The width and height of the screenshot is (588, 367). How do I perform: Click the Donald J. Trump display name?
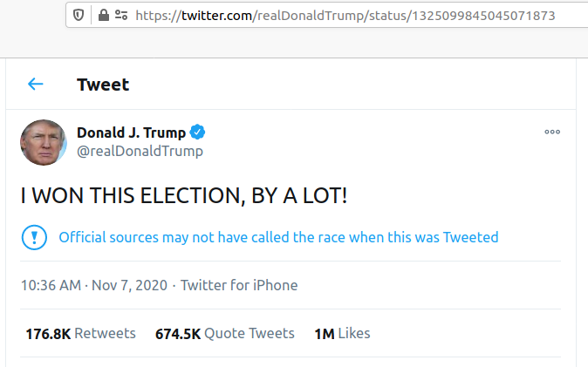tap(131, 133)
